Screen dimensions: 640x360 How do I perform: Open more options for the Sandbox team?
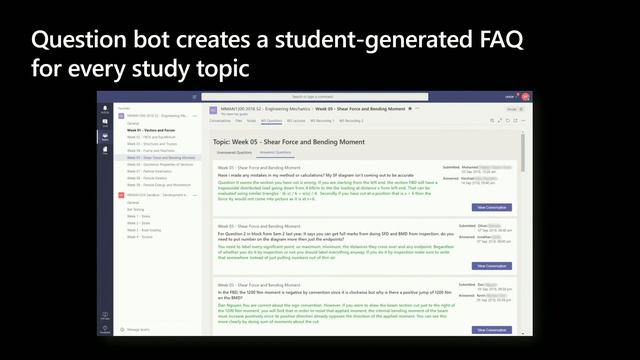(195, 195)
